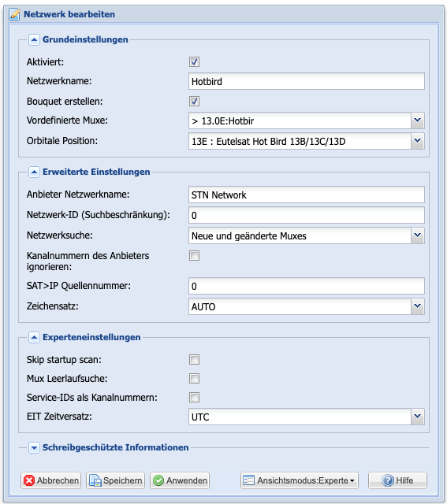Enable the Skip startup scan checkbox
This screenshot has width=447, height=504.
(x=195, y=359)
